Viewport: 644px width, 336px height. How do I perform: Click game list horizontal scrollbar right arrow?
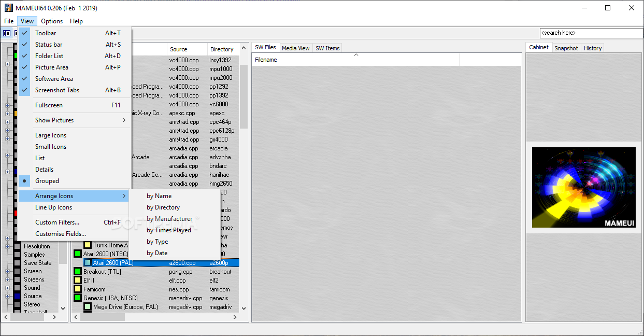[x=235, y=317]
